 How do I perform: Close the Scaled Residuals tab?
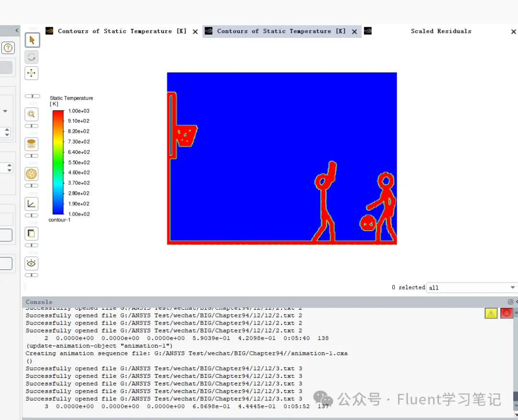[x=513, y=32]
